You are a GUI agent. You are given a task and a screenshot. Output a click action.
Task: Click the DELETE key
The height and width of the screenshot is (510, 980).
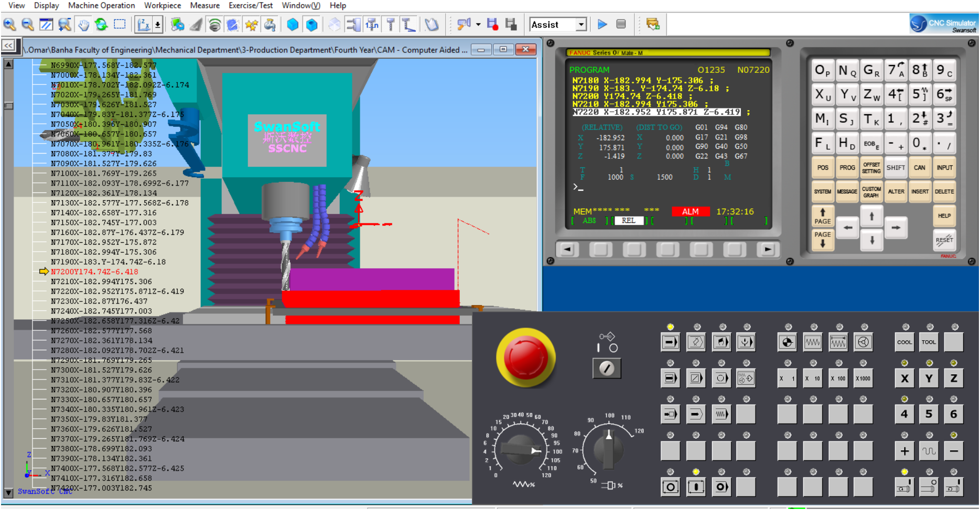point(944,192)
